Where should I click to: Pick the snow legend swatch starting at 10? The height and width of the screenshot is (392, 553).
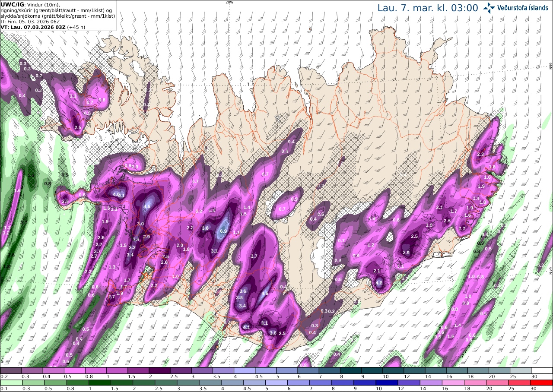pos(393,370)
